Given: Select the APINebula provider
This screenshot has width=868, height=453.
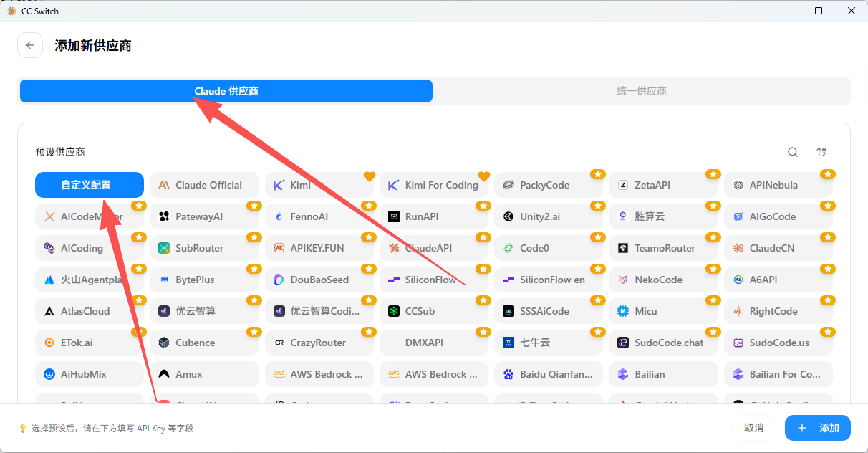Looking at the screenshot, I should (778, 185).
